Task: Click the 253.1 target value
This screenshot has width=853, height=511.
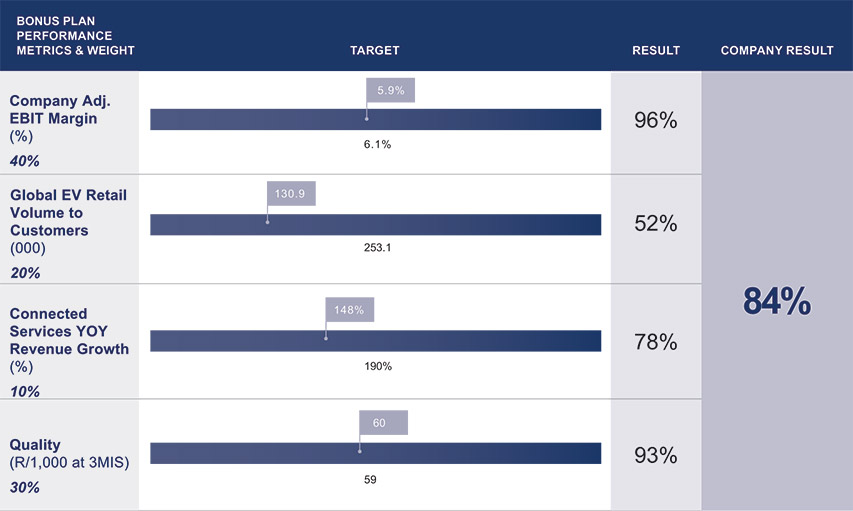Action: [x=376, y=248]
